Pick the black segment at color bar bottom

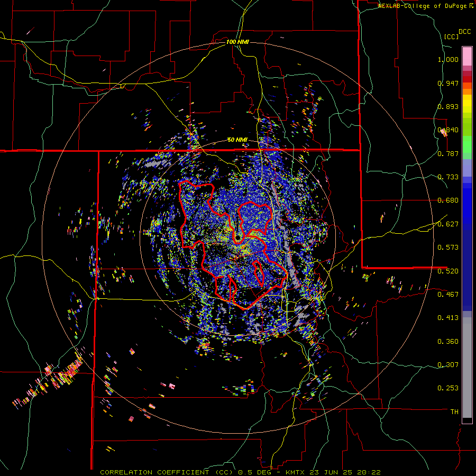click(467, 420)
